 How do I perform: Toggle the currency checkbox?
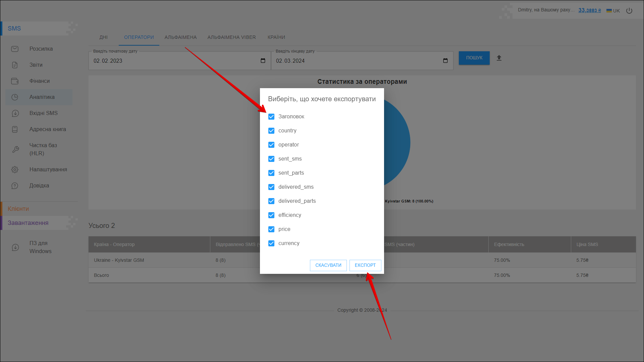point(271,243)
